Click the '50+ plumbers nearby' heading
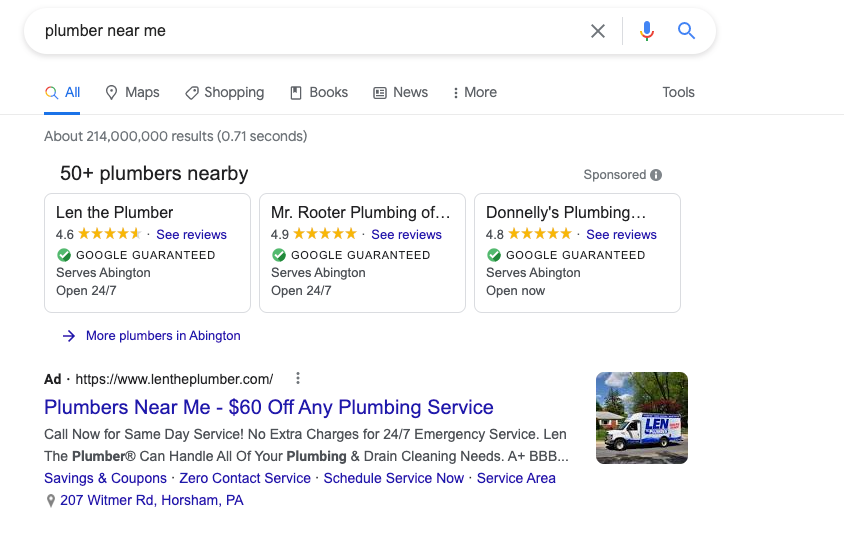Viewport: 844px width, 536px height. tap(154, 173)
